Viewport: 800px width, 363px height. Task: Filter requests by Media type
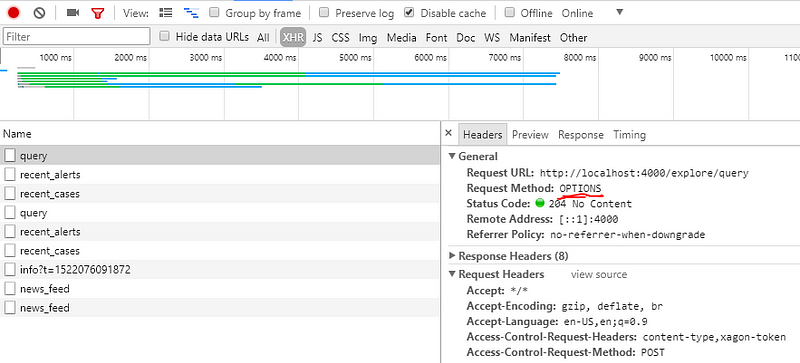pyautogui.click(x=402, y=37)
